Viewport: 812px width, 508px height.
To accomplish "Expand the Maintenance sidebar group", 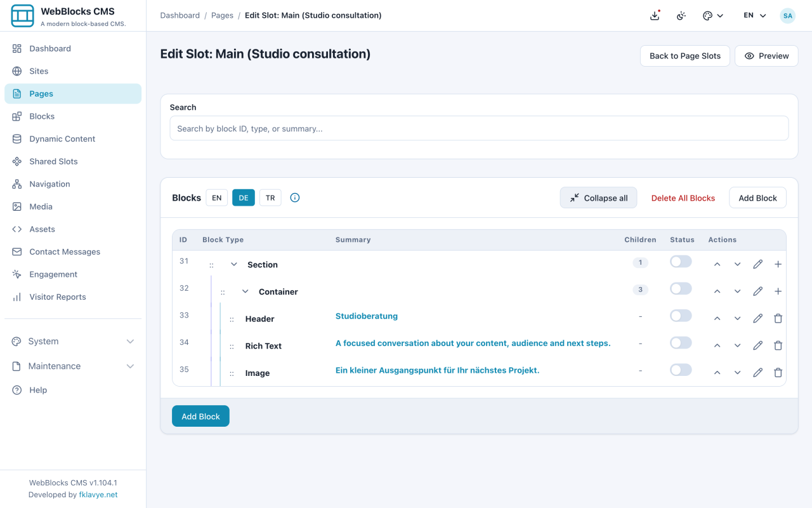I will click(73, 366).
